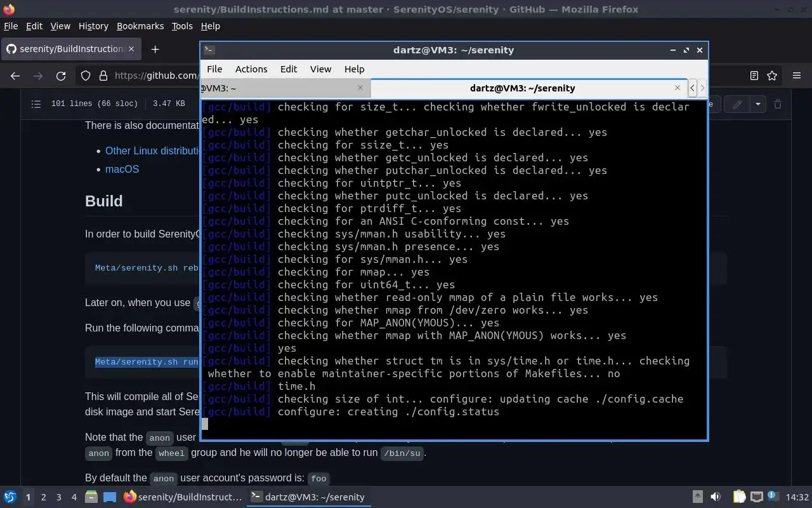Bookmark this page with the star icon
812x508 pixels.
(772, 76)
